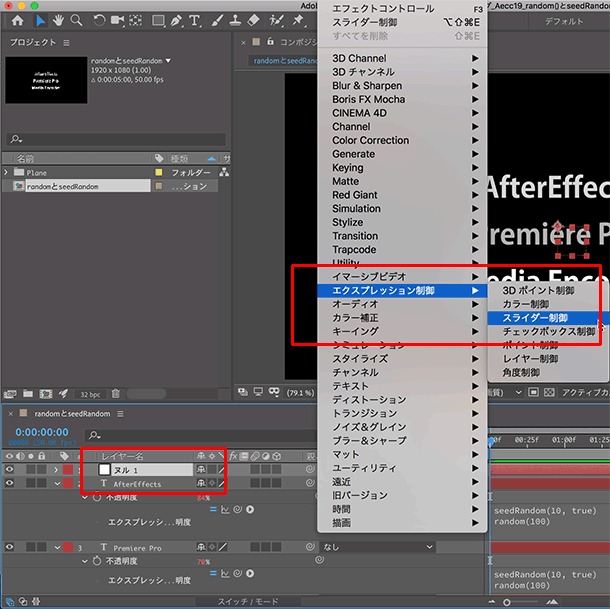Click the スイッチ / モード button

tap(248, 601)
